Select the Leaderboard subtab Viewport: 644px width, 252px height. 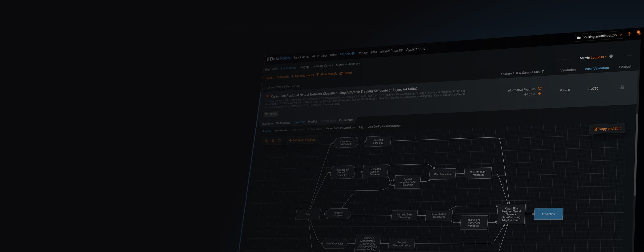point(289,68)
